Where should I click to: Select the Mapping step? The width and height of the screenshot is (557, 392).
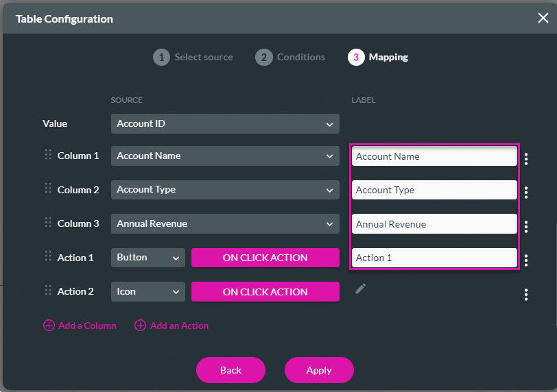tap(378, 57)
